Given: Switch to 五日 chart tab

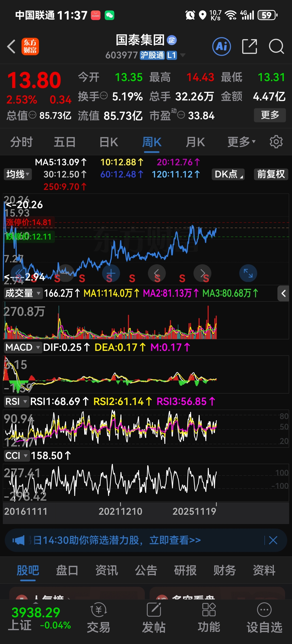Looking at the screenshot, I should (x=65, y=142).
